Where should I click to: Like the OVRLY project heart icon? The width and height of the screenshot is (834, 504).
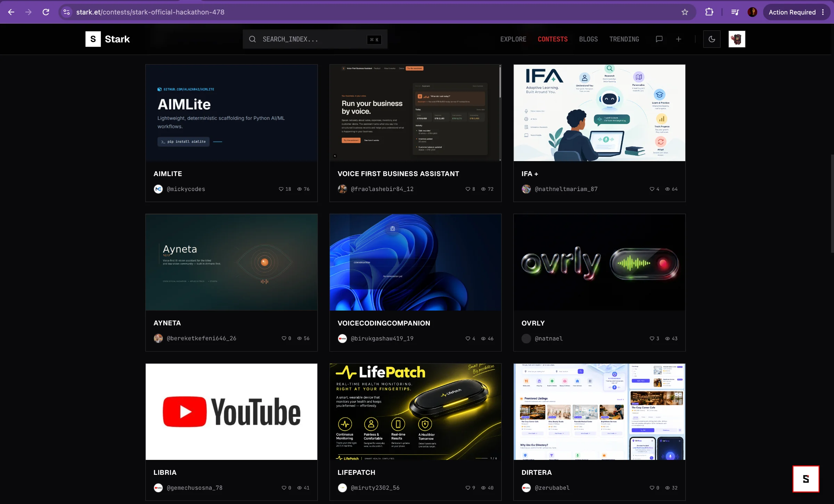point(652,338)
